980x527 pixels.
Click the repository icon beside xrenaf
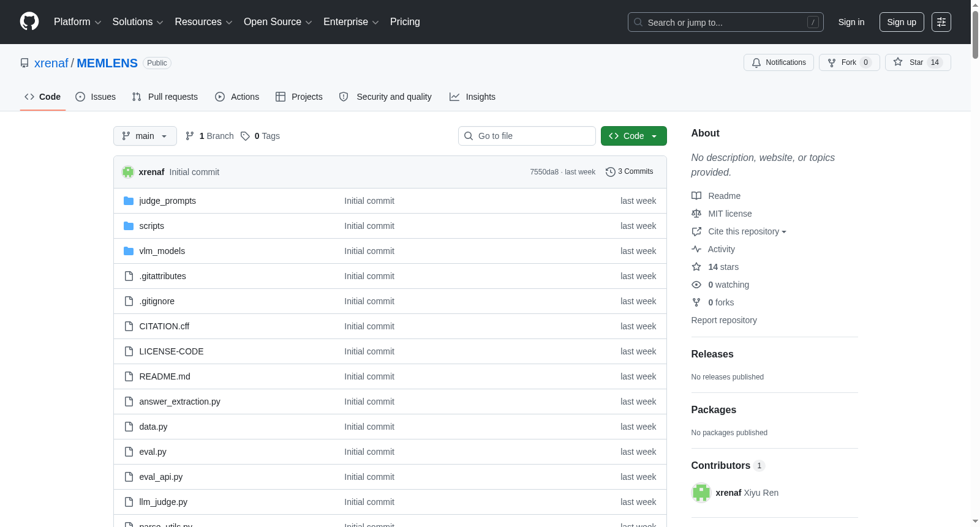24,63
